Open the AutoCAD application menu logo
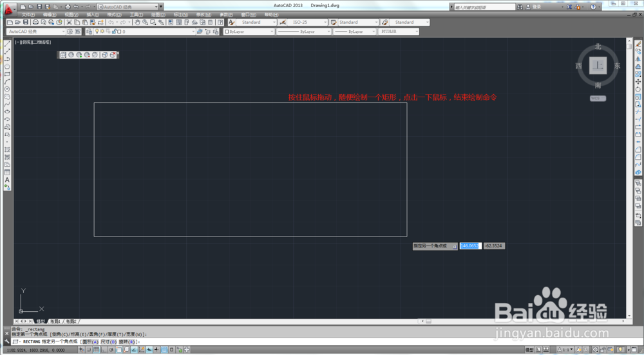This screenshot has width=644, height=355. pos(8,9)
